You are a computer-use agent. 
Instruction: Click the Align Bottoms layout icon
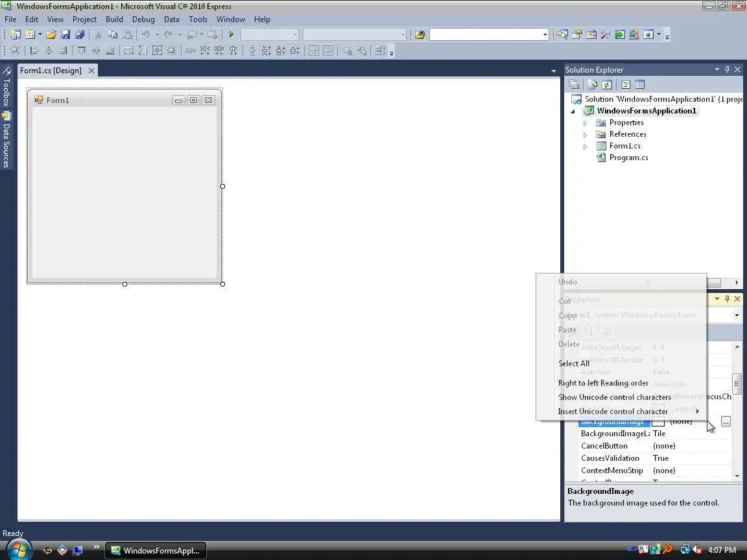pyautogui.click(x=110, y=51)
